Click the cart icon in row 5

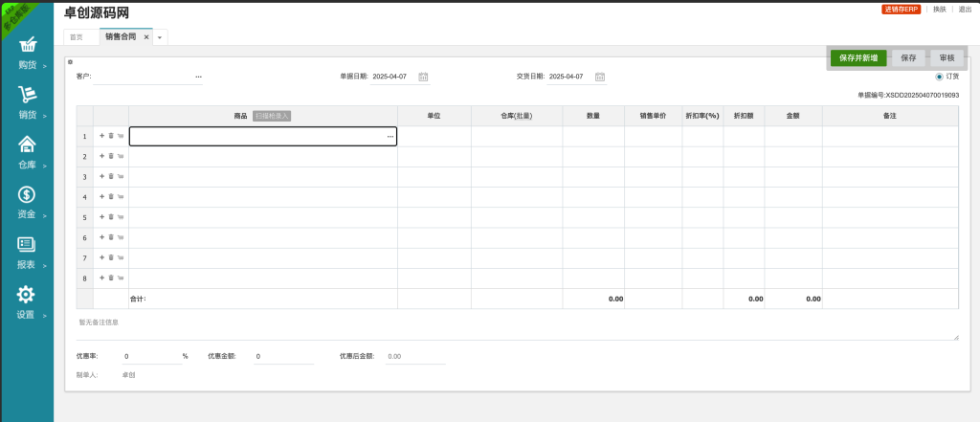click(121, 217)
